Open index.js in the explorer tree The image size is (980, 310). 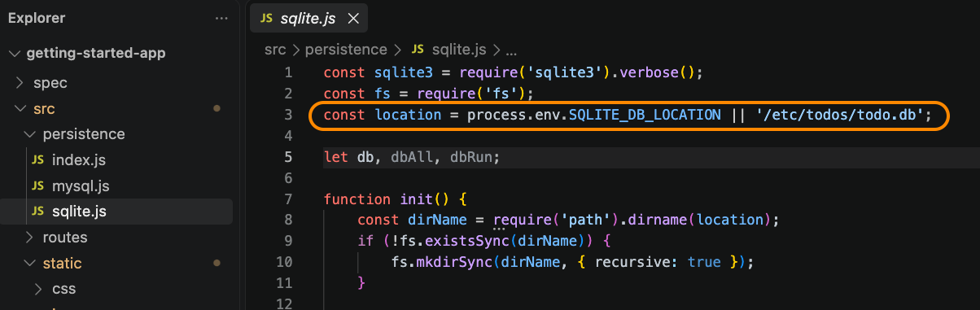(x=79, y=160)
